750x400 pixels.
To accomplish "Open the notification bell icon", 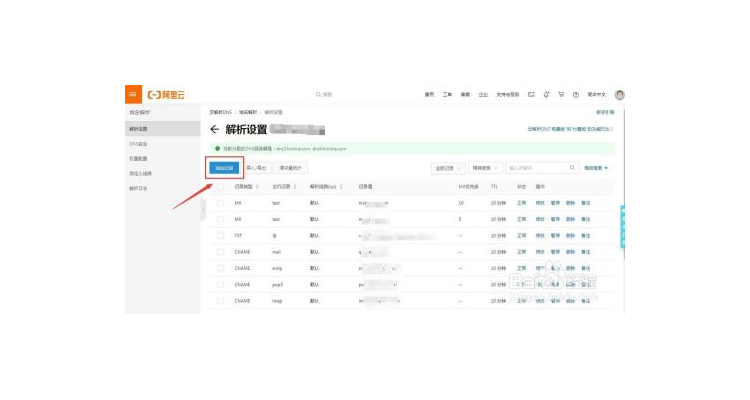I will (546, 95).
